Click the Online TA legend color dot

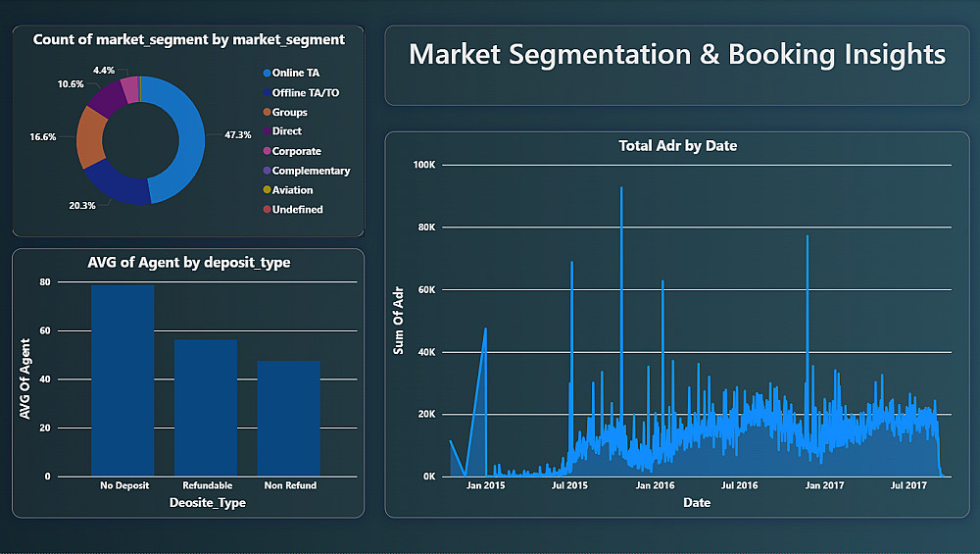(267, 74)
